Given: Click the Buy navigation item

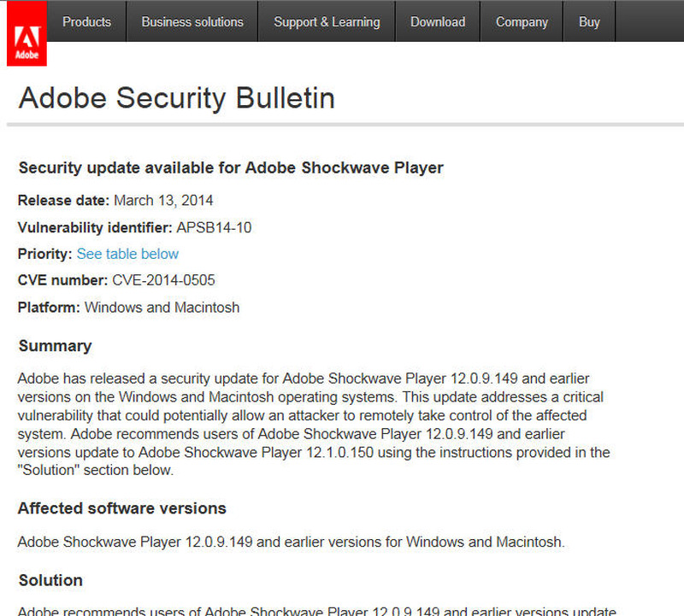Looking at the screenshot, I should [x=589, y=21].
